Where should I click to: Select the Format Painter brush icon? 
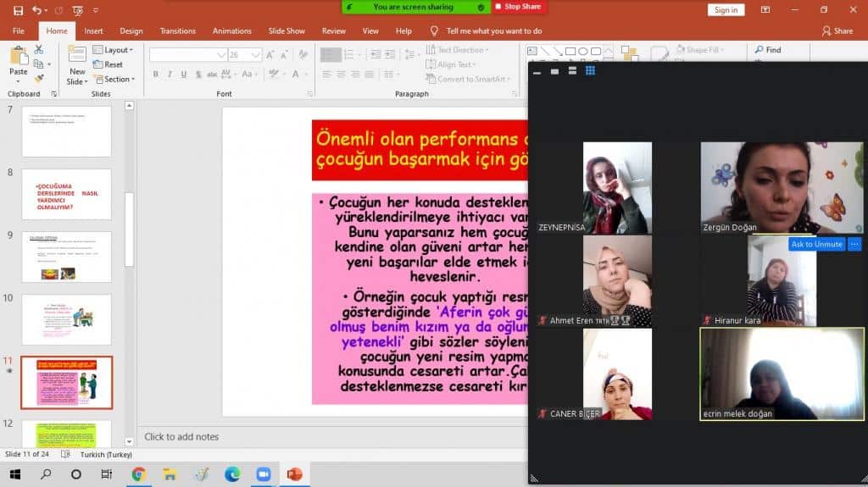point(38,79)
